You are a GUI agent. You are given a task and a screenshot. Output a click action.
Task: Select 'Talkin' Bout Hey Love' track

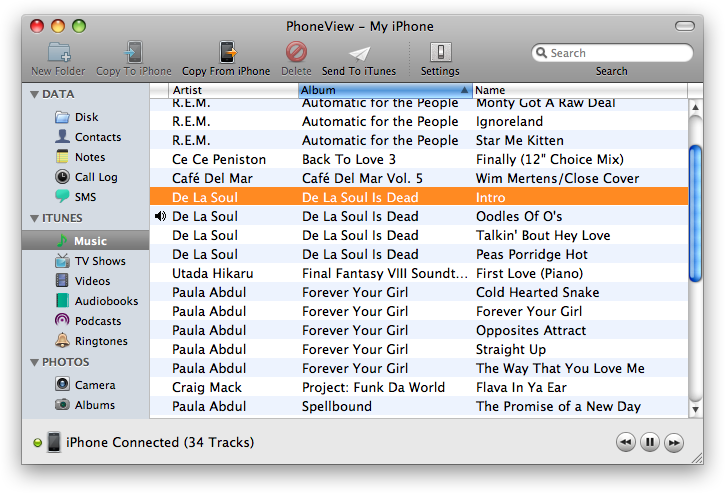(419, 235)
